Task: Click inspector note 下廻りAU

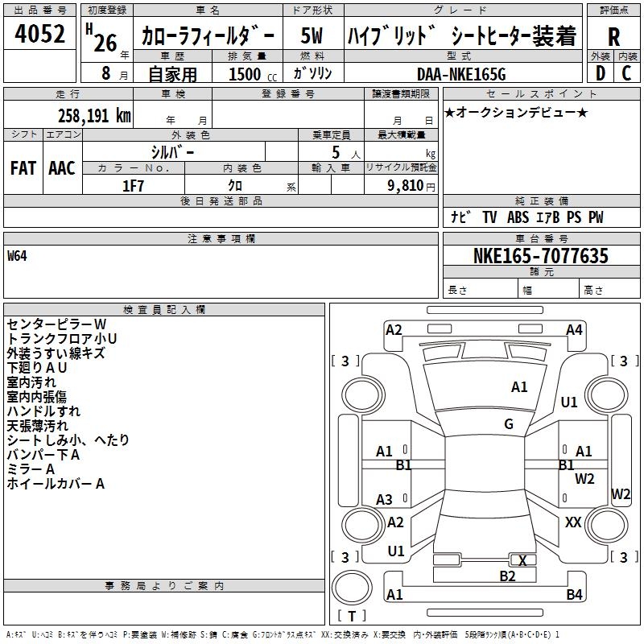Action: 36,368
